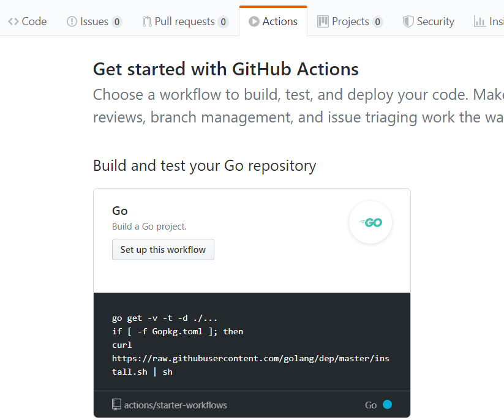Screen dimensions: 504x420
Task: Open the Projects tab
Action: (x=344, y=21)
